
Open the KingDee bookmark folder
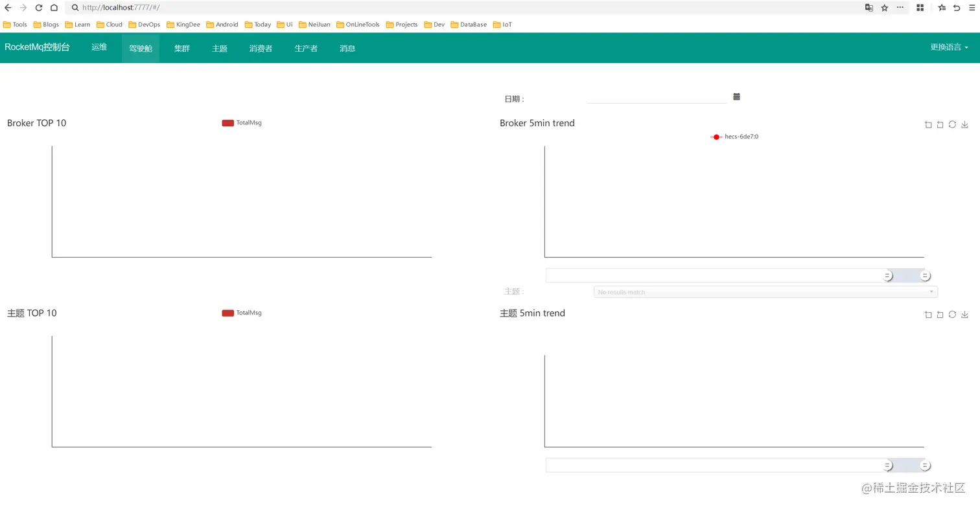183,25
